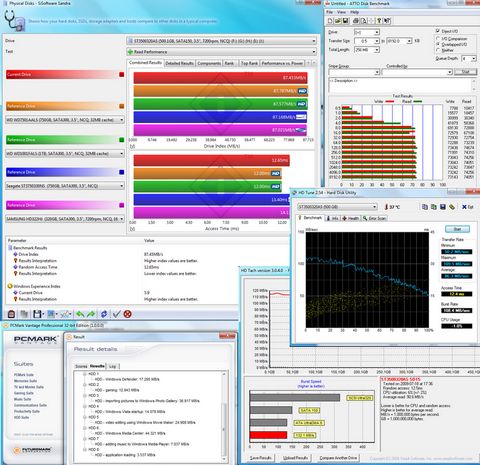Click the HDD Suite link in PCMark
Screen dimensions: 480x465
coord(21,417)
